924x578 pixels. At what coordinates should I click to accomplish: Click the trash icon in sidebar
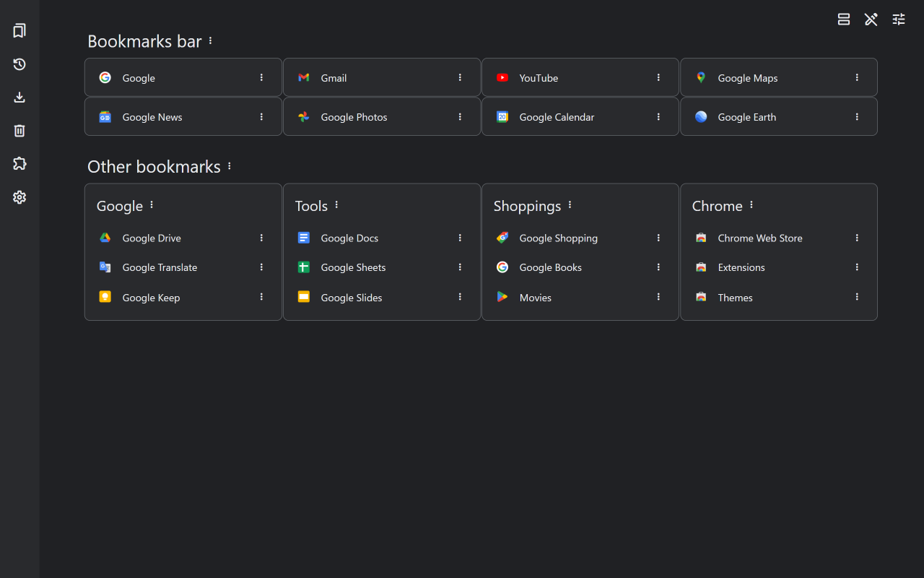(19, 131)
